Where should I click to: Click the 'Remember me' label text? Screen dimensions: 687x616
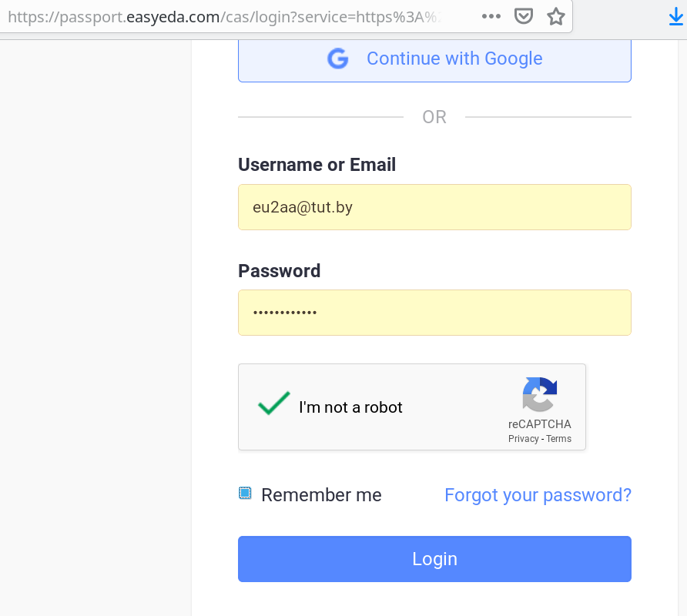pos(321,495)
